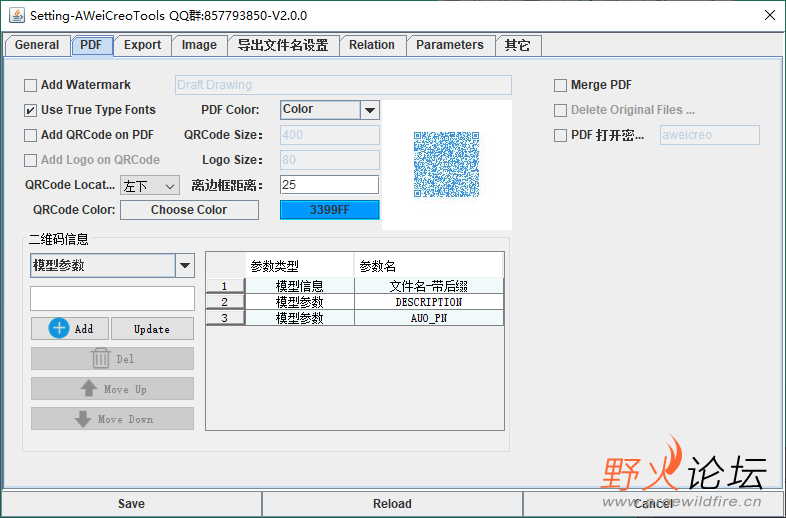The width and height of the screenshot is (786, 518).
Task: Click the trash can Del icon
Action: tap(100, 359)
